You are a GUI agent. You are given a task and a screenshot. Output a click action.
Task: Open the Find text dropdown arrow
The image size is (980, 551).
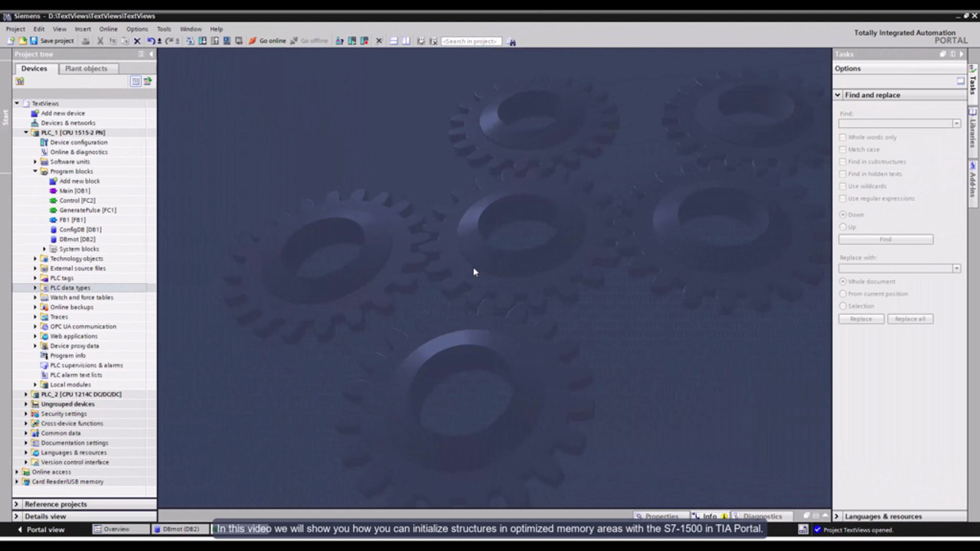[x=956, y=124]
